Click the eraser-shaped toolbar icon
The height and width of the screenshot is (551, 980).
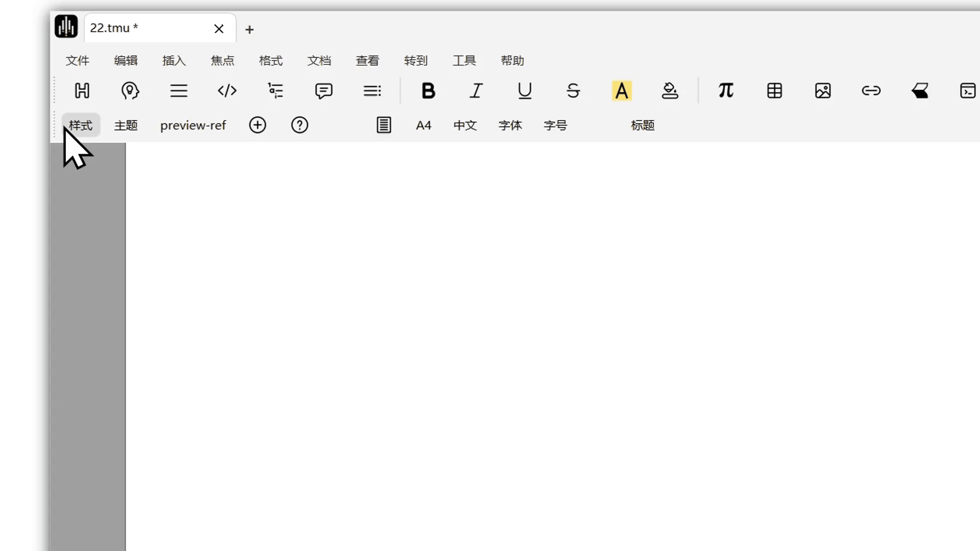920,91
